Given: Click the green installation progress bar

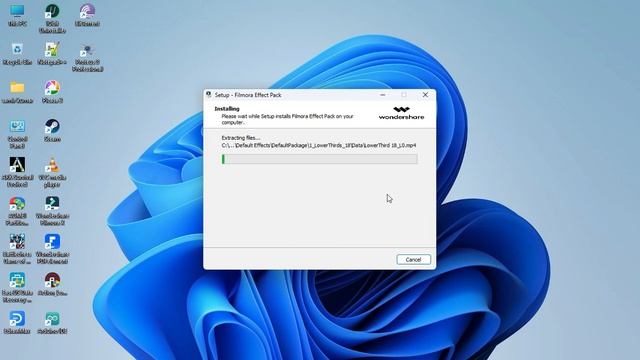Looking at the screenshot, I should point(320,159).
